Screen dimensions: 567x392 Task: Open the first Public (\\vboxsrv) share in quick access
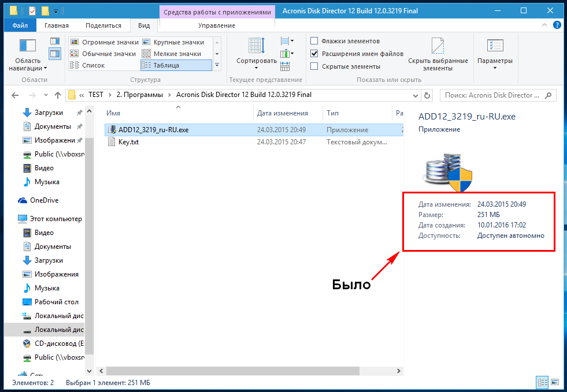(53, 154)
